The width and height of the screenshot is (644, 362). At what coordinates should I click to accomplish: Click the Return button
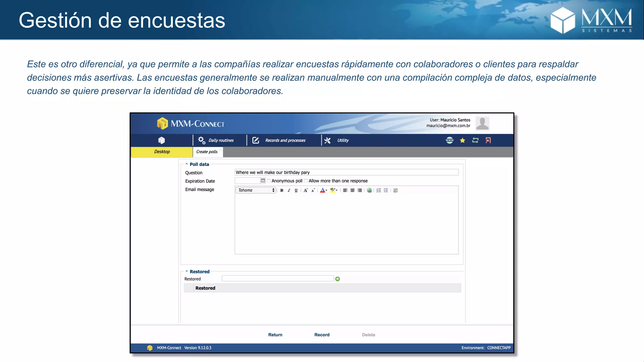275,335
